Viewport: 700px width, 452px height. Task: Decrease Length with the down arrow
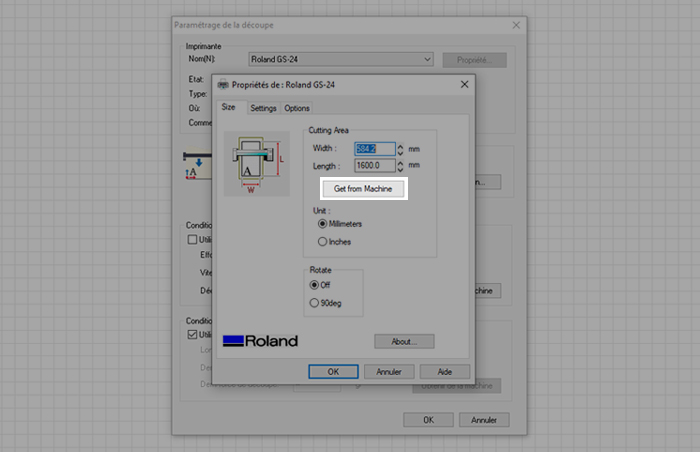pyautogui.click(x=400, y=169)
